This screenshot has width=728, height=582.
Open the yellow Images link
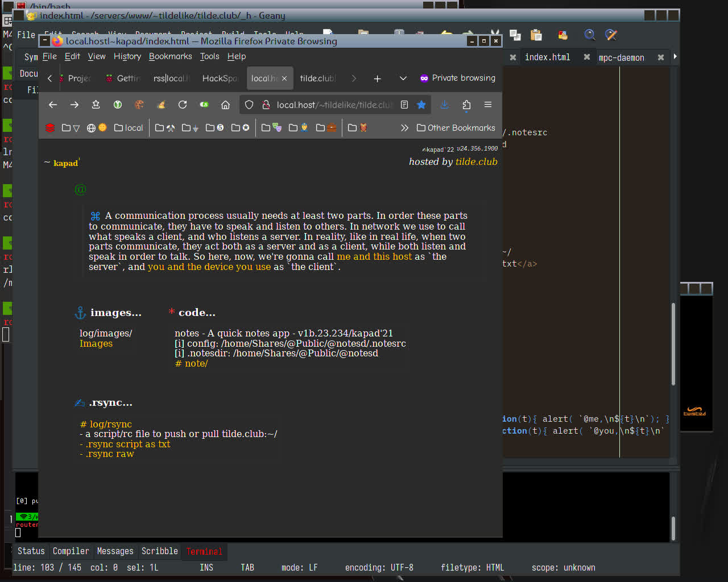(96, 343)
